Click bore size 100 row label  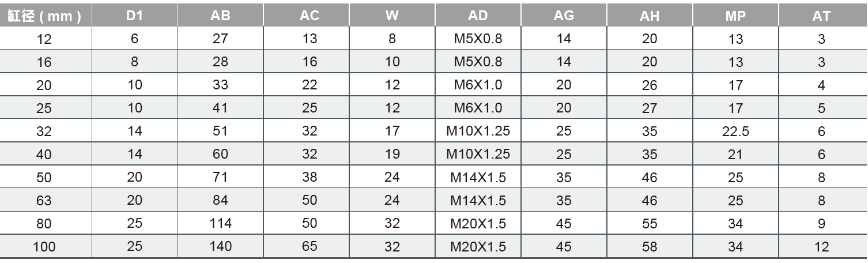(x=44, y=247)
